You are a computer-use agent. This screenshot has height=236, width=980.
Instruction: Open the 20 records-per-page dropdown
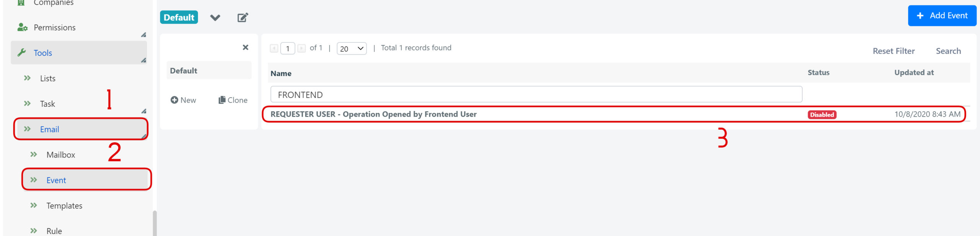(351, 49)
